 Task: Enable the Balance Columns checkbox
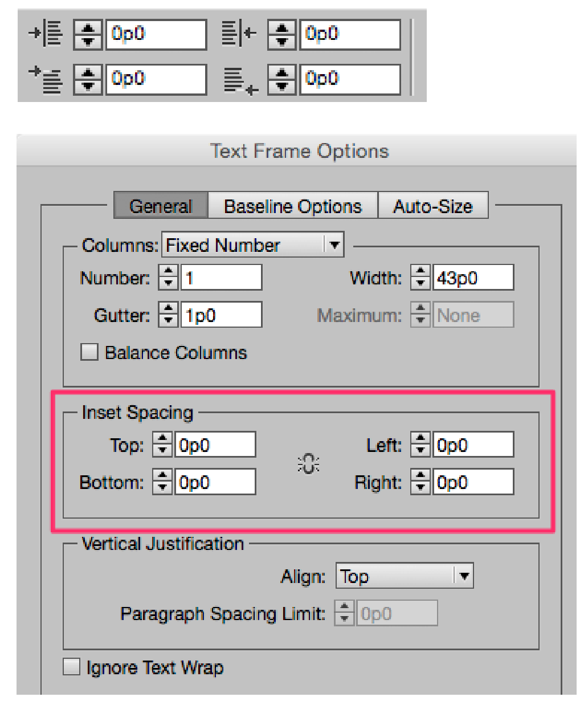(89, 352)
